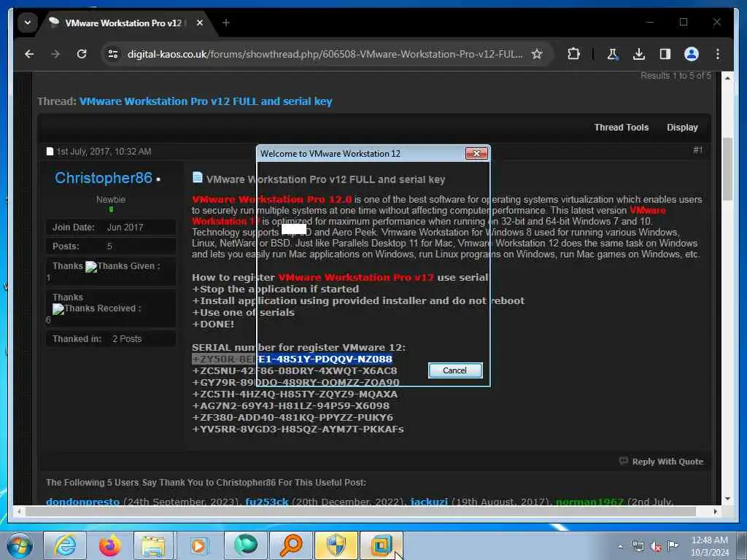Click the post date 1st July, 2017
Screen dimensions: 747x560
tap(104, 152)
